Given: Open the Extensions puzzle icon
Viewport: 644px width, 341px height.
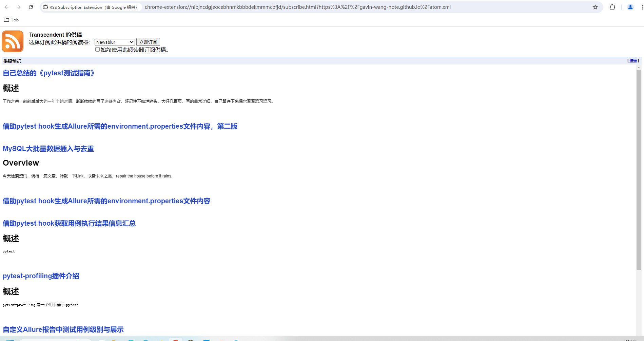Looking at the screenshot, I should coord(612,7).
